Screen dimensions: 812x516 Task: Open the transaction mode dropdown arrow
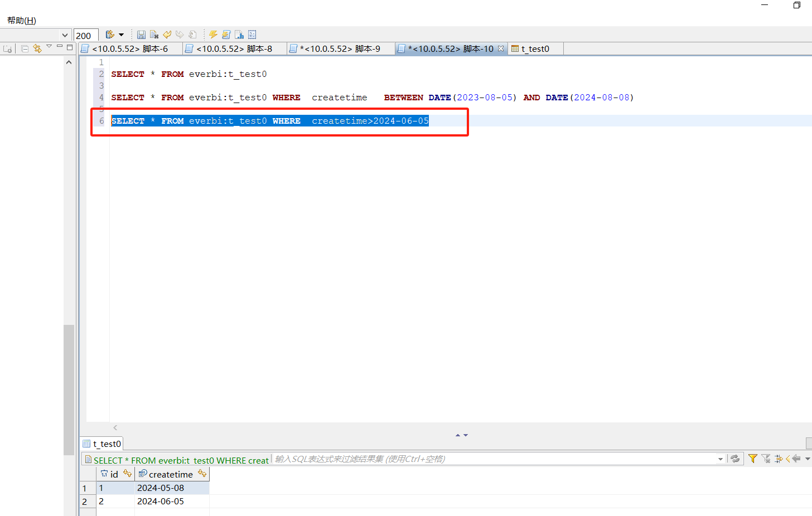pyautogui.click(x=121, y=35)
